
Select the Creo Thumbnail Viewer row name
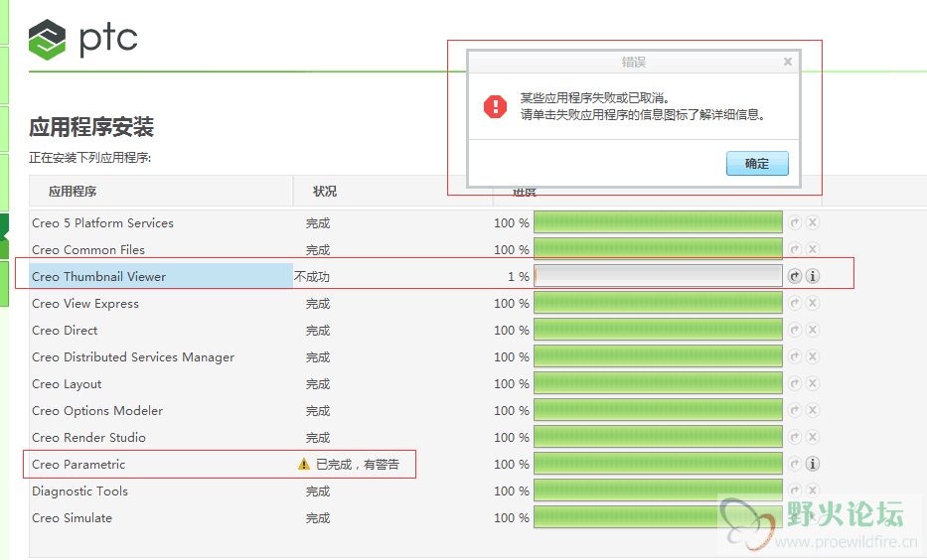click(98, 276)
